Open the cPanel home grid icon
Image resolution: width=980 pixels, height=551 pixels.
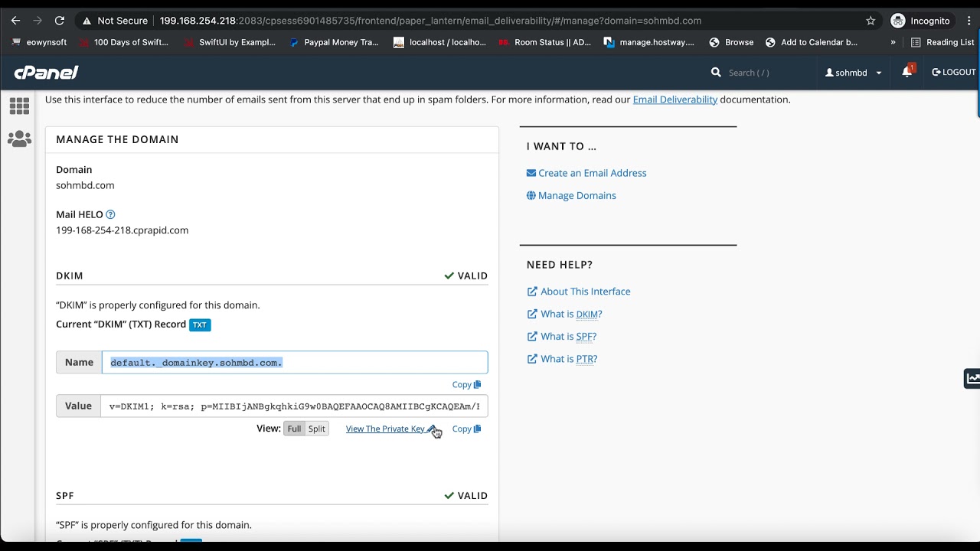[x=19, y=106]
